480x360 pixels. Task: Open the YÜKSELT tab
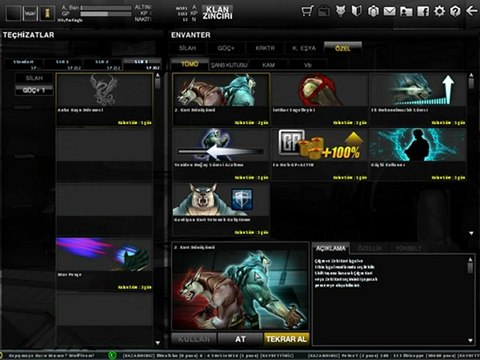[408, 248]
